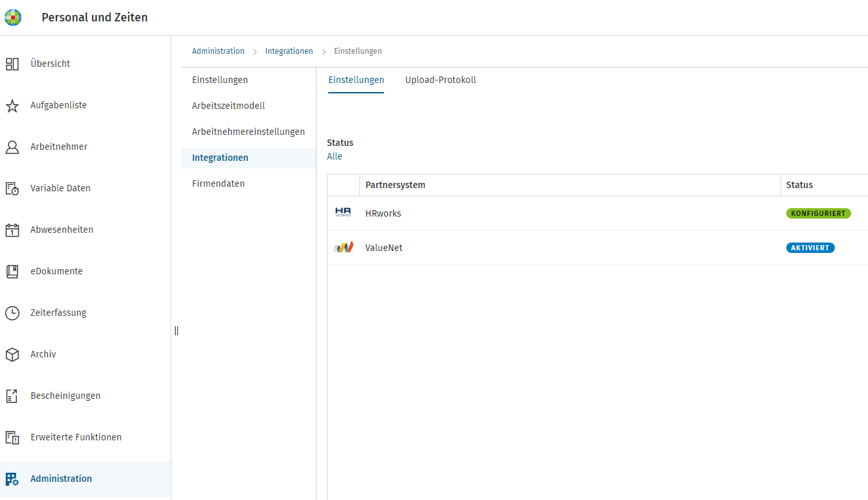Click the HRworks logo icon
The image size is (868, 500).
[343, 213]
